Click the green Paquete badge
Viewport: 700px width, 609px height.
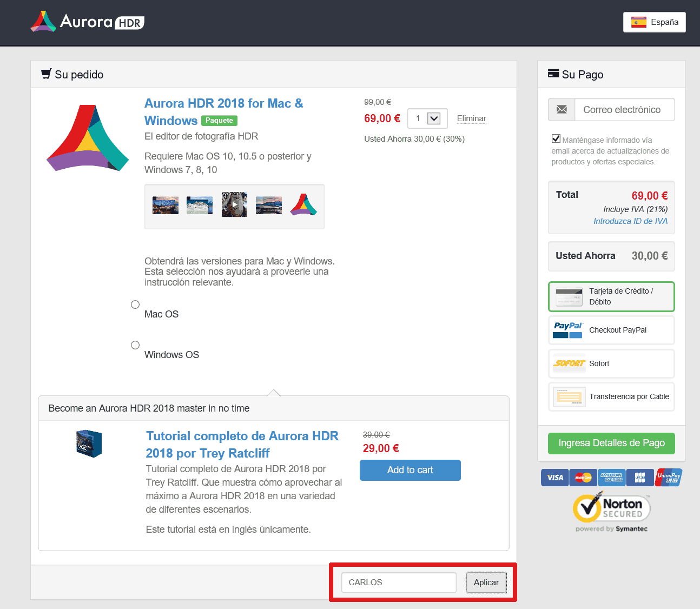coord(219,121)
